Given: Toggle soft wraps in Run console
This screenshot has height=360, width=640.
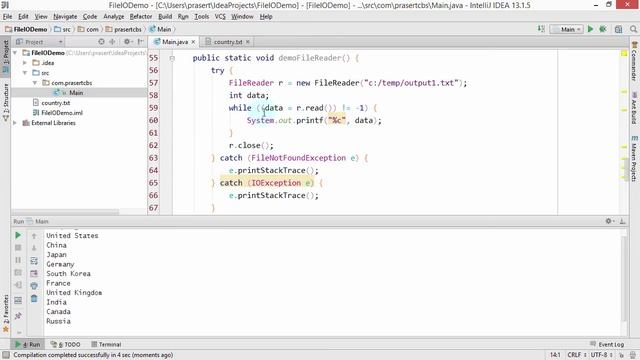Looking at the screenshot, I should (x=34, y=261).
